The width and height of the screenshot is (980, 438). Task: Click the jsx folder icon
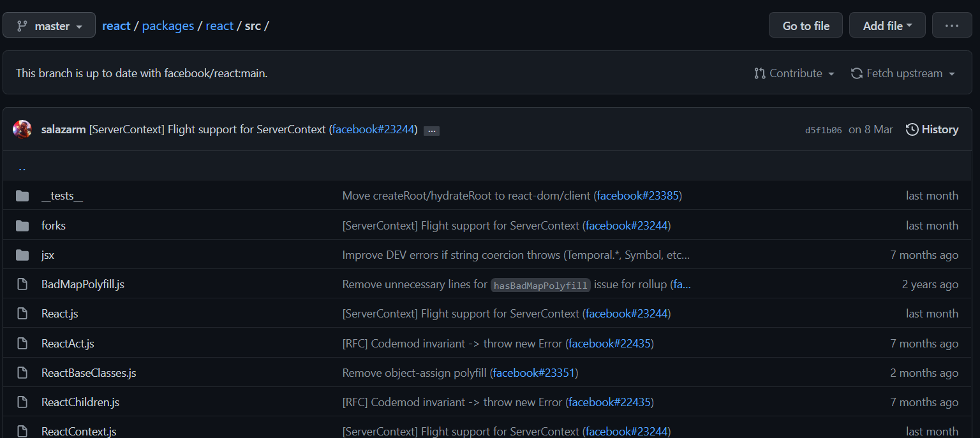tap(22, 255)
